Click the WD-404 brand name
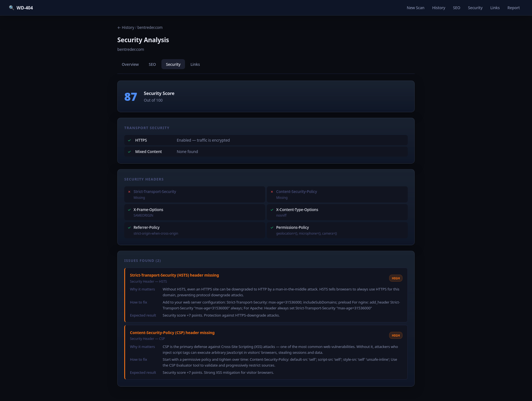 point(25,8)
